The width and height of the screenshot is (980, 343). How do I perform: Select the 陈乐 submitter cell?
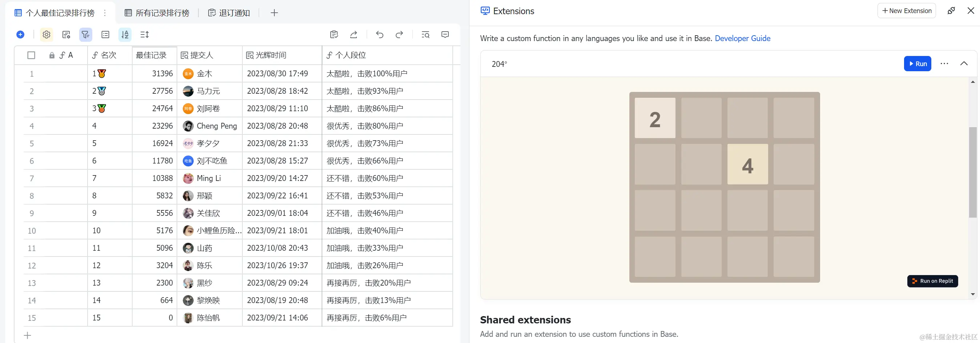pos(210,266)
